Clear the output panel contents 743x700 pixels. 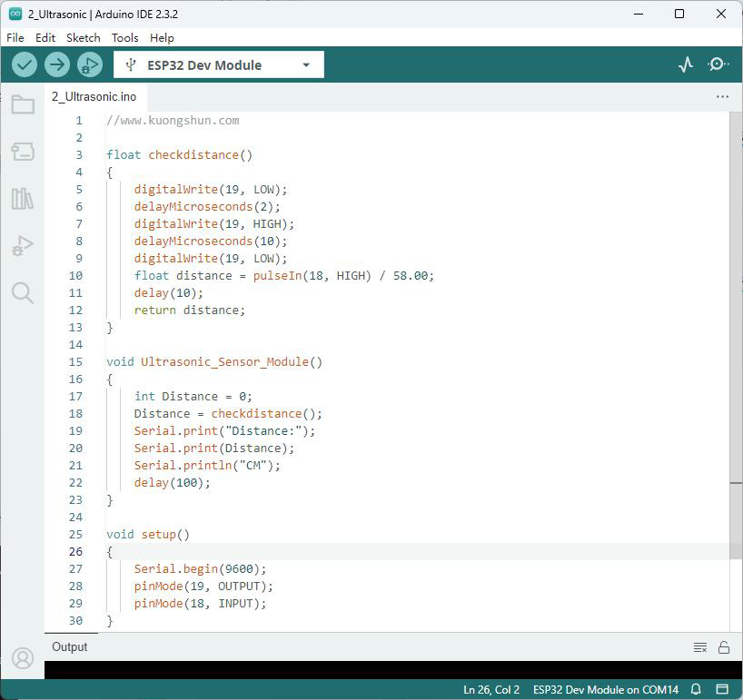[700, 647]
